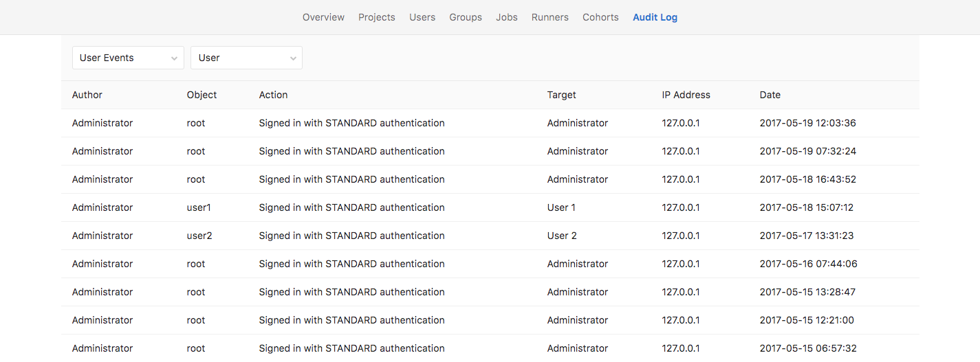Expand the User filter dropdown
The height and width of the screenshot is (362, 980).
pyautogui.click(x=246, y=58)
